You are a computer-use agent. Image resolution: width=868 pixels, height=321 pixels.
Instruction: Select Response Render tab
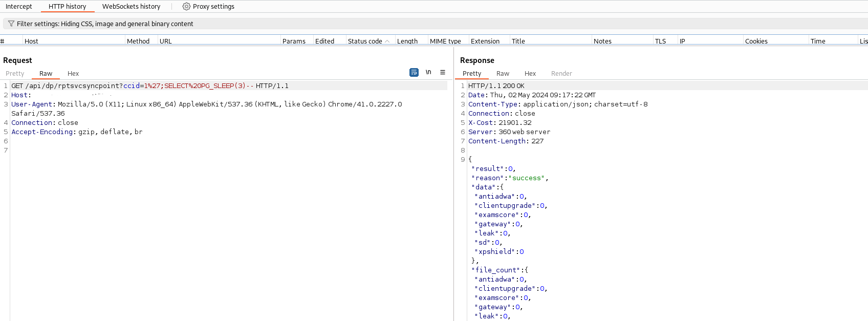point(561,74)
